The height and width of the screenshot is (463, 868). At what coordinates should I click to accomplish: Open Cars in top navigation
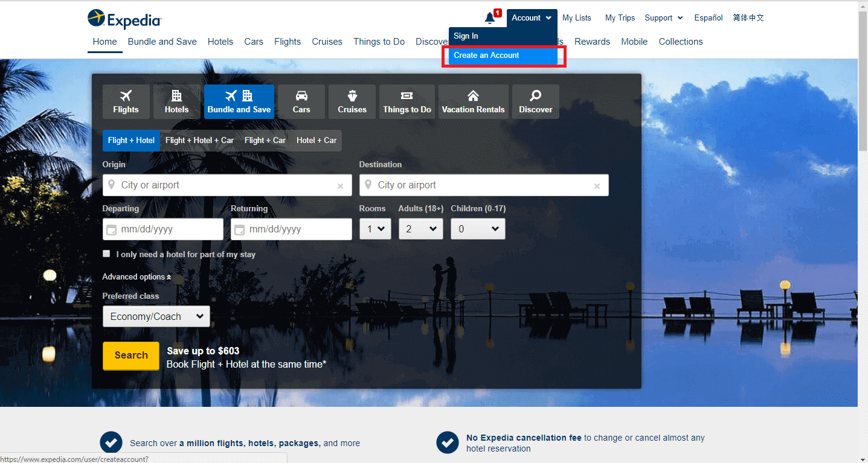point(254,42)
